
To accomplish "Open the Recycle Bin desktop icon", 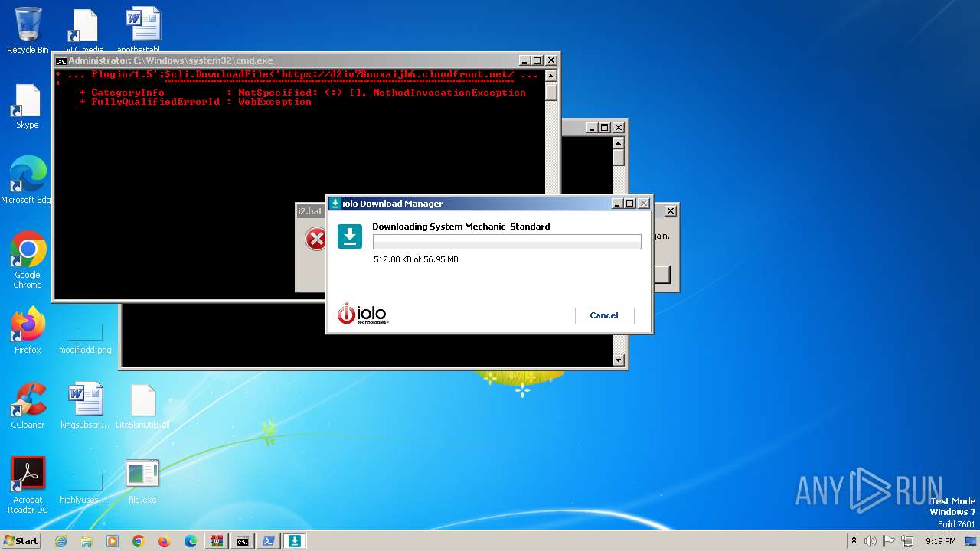I will 28,31.
